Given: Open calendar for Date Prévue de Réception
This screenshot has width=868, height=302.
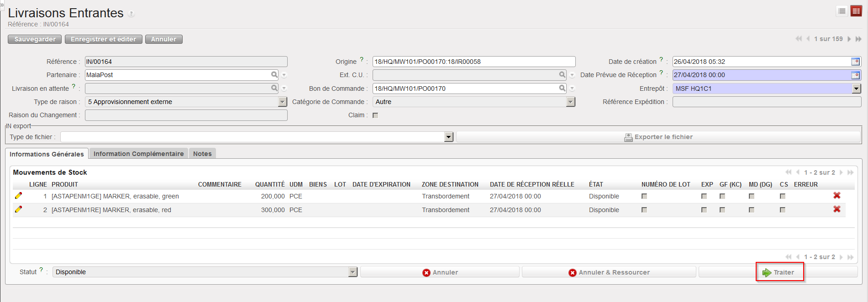Looking at the screenshot, I should [x=855, y=75].
